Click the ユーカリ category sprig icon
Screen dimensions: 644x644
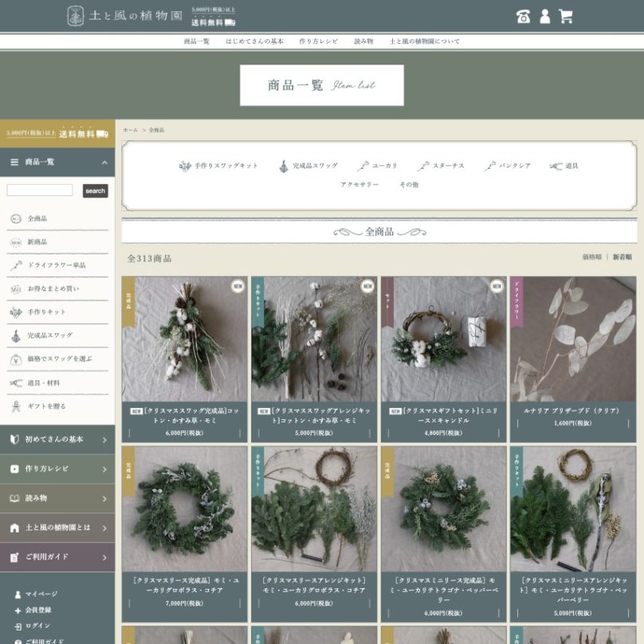(x=363, y=166)
